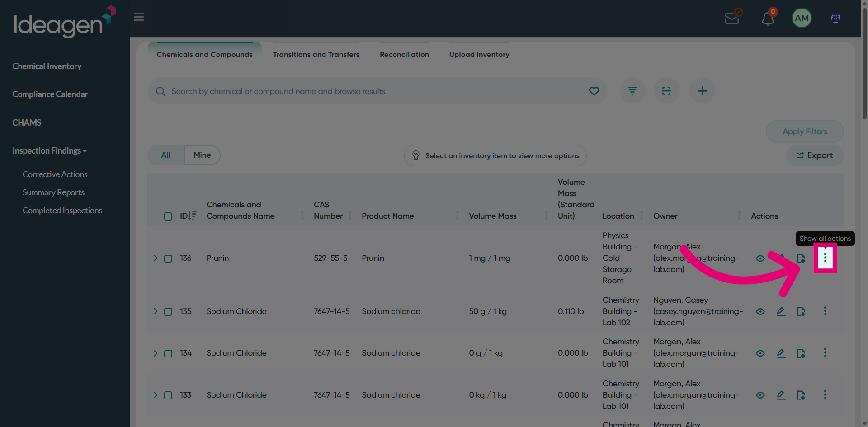Click the Ideagen logo
The image size is (868, 427).
pyautogui.click(x=65, y=21)
